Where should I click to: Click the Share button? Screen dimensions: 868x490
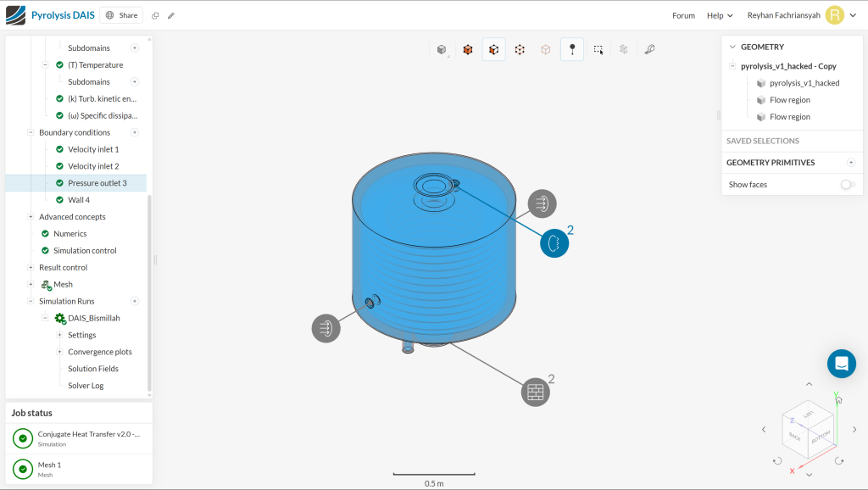pyautogui.click(x=121, y=15)
